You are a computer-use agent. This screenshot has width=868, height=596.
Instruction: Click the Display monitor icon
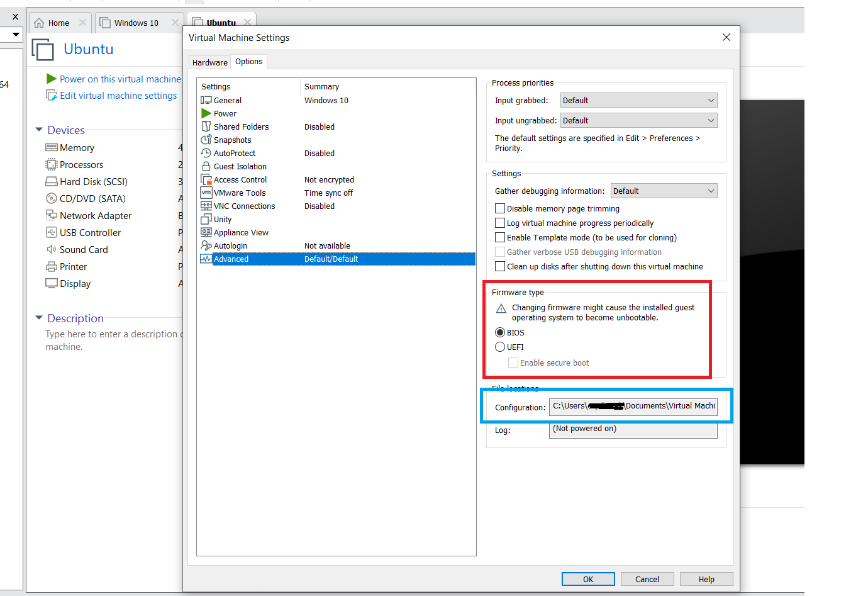pos(51,283)
